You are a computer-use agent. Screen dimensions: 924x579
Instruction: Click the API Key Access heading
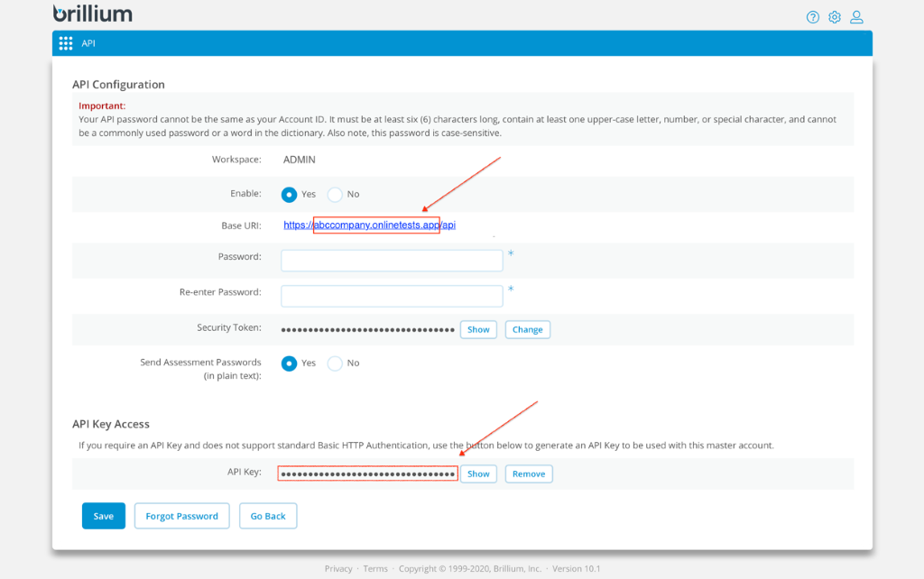pyautogui.click(x=111, y=424)
